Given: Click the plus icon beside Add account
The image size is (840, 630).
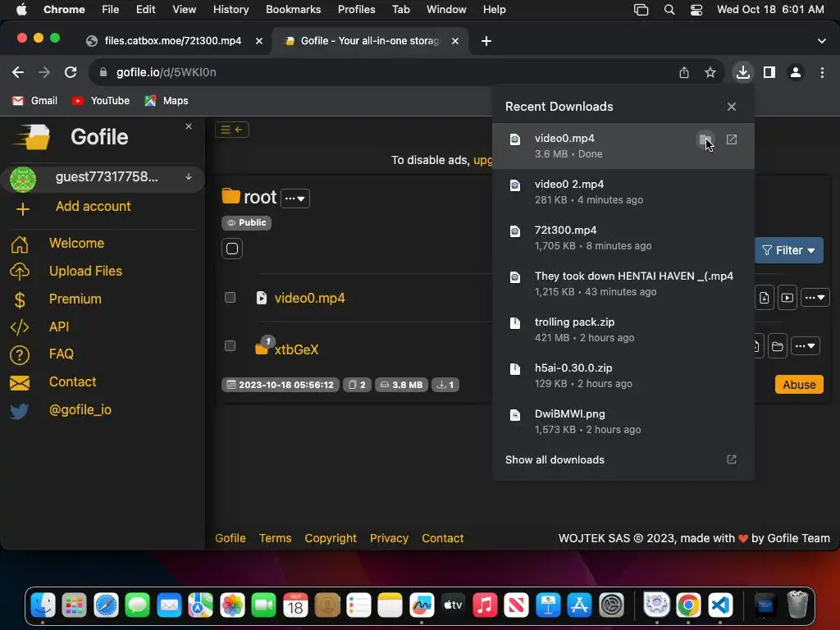Looking at the screenshot, I should point(22,209).
